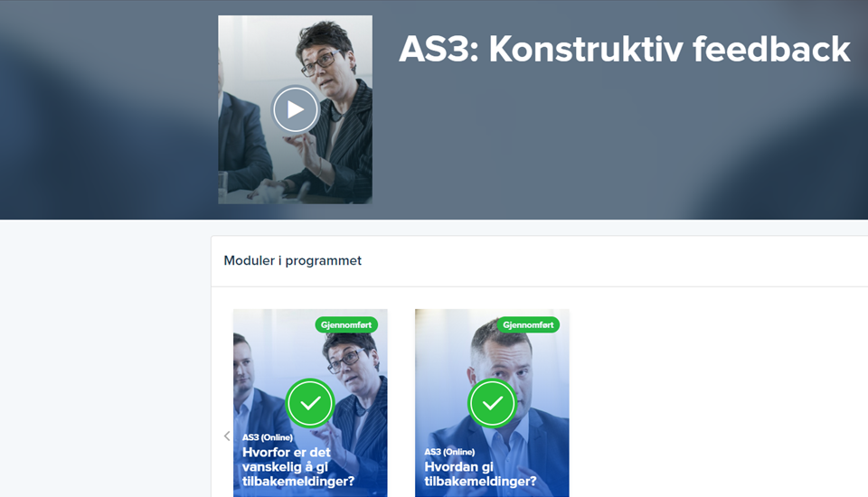Click Gjennomført badge on second module card
The height and width of the screenshot is (497, 868).
(x=528, y=325)
